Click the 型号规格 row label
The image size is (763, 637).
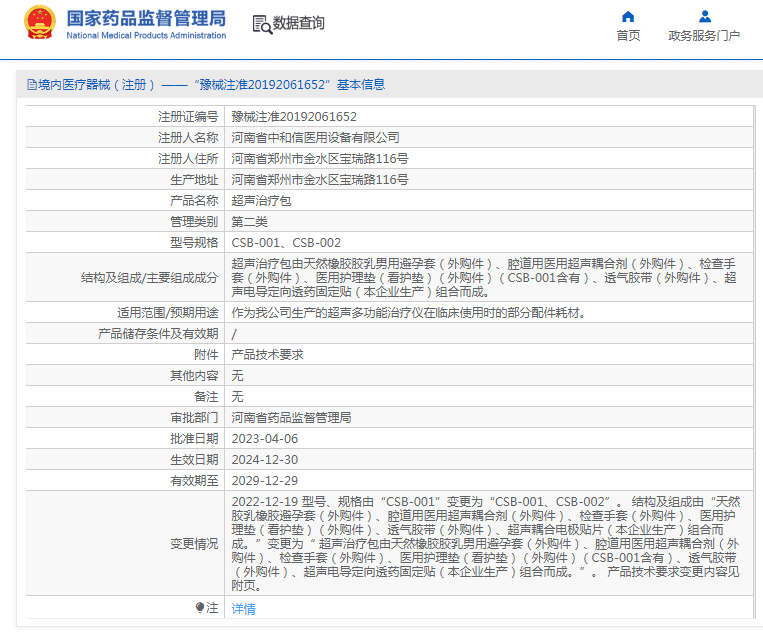tap(194, 242)
